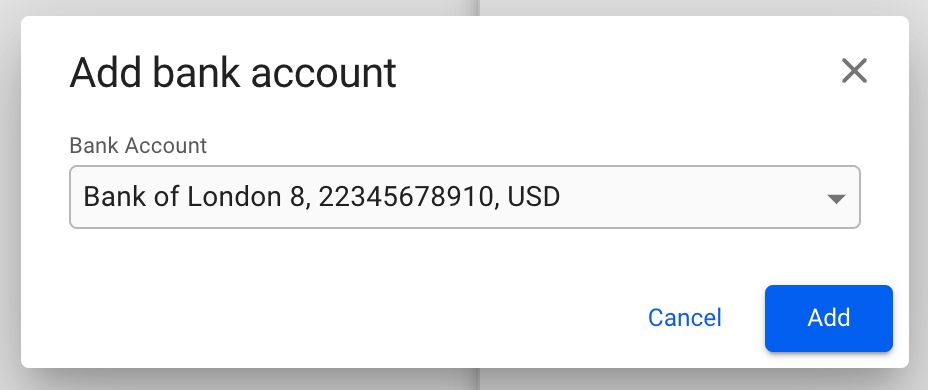Dismiss dialog via the X icon
The width and height of the screenshot is (928, 390).
854,71
